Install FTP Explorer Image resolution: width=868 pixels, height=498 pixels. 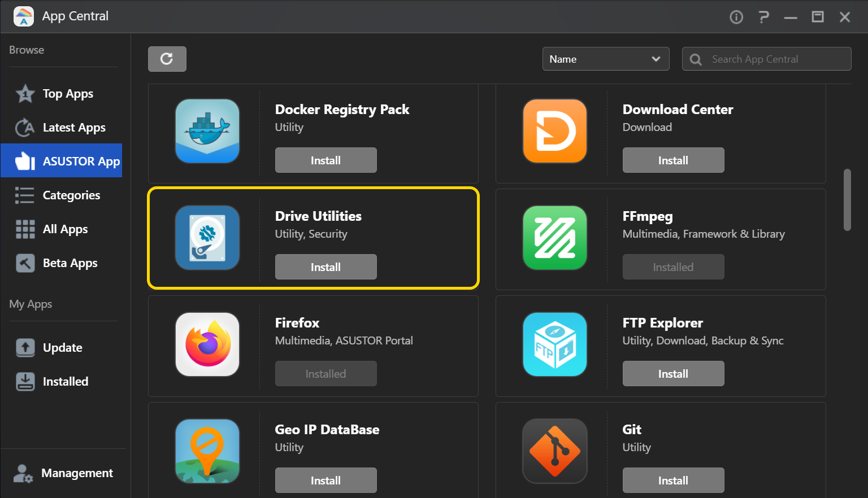click(674, 374)
